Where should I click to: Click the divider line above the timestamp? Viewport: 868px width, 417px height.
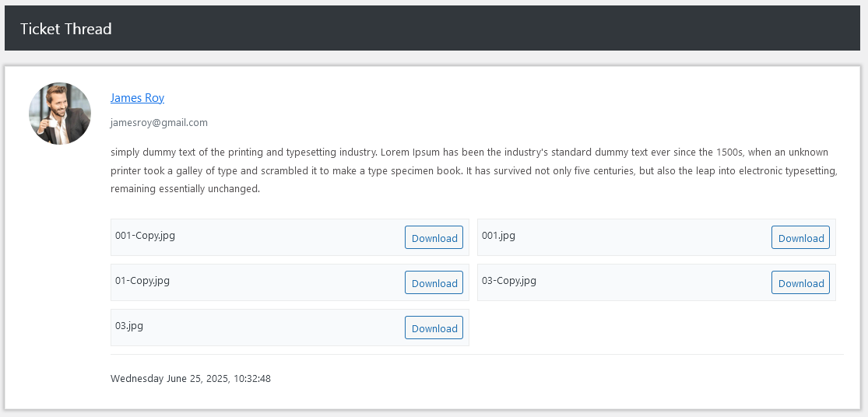coord(476,354)
